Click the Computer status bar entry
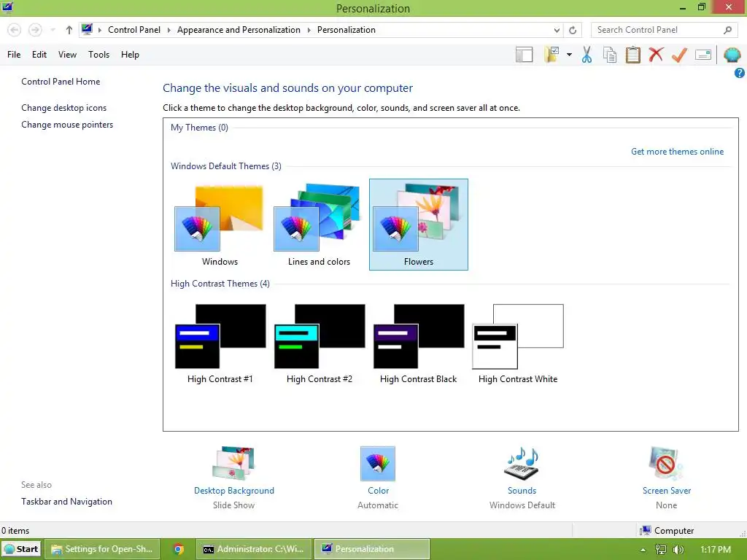Viewport: 747px width, 560px height. (x=667, y=531)
